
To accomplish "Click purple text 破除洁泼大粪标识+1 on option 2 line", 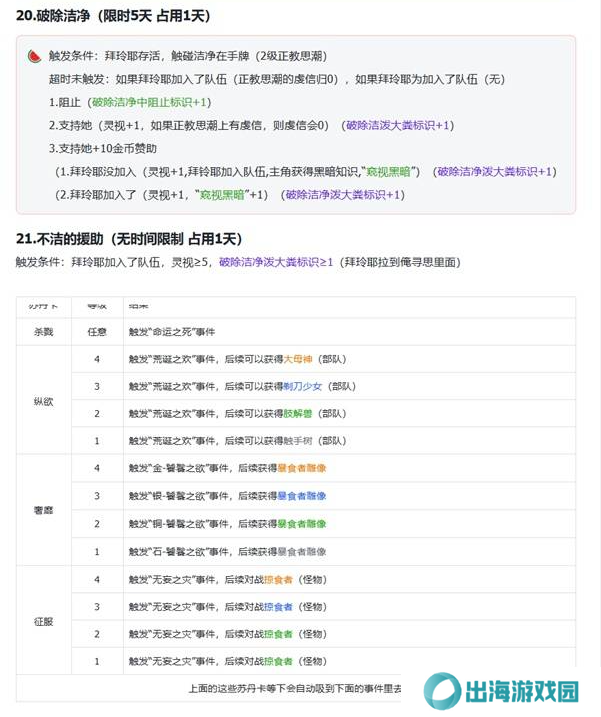I will 398,125.
